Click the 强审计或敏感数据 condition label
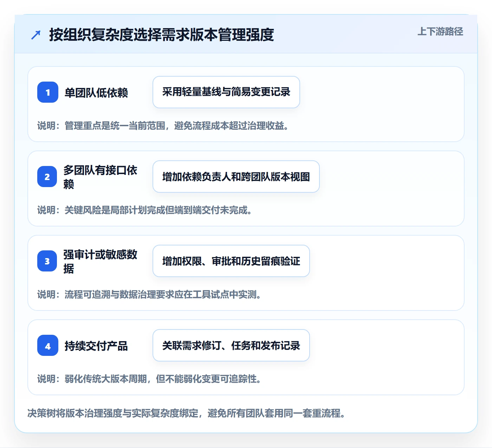Viewport: 492px width, 448px height. click(x=101, y=261)
